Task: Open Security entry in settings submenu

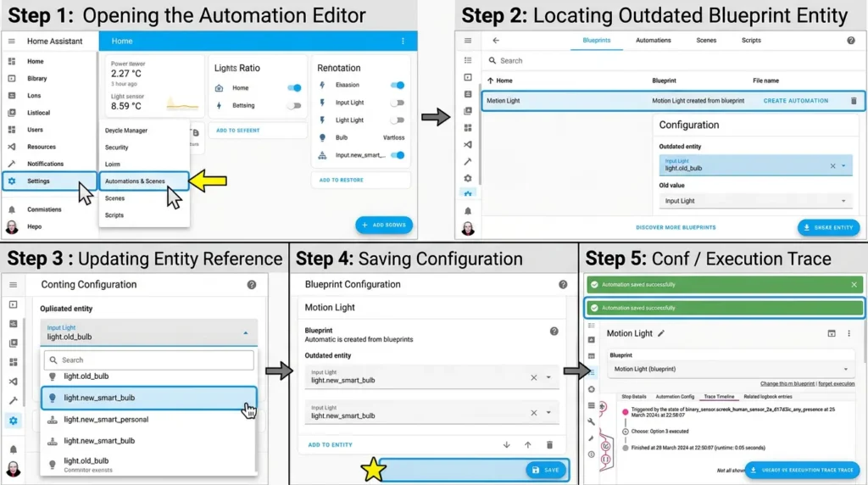Action: coord(116,148)
